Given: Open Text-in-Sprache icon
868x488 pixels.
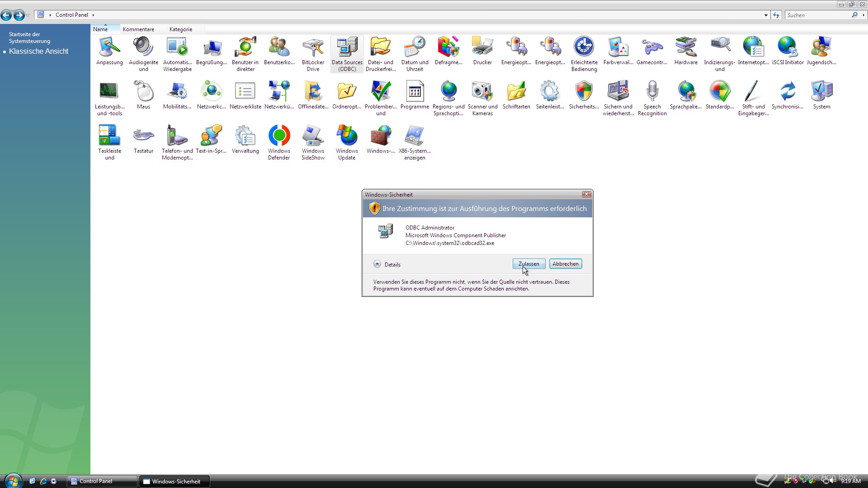Looking at the screenshot, I should 211,140.
